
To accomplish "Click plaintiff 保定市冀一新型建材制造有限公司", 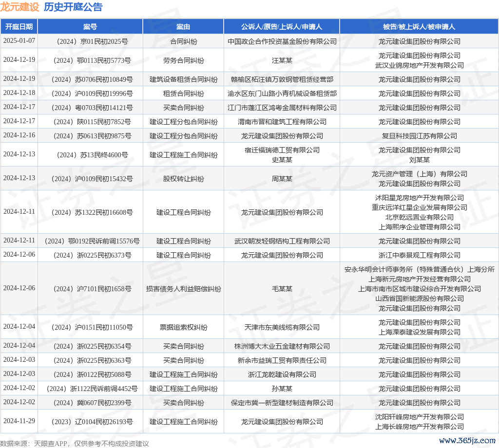I will pyautogui.click(x=282, y=403).
